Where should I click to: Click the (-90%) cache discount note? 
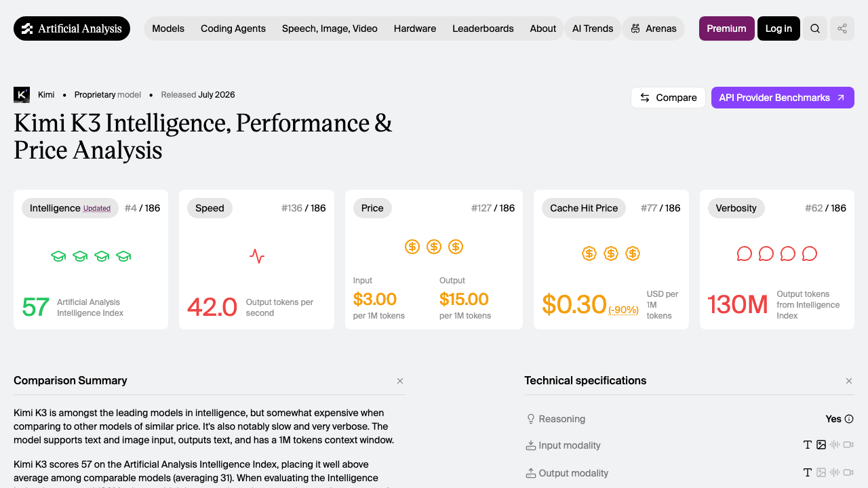[623, 310]
